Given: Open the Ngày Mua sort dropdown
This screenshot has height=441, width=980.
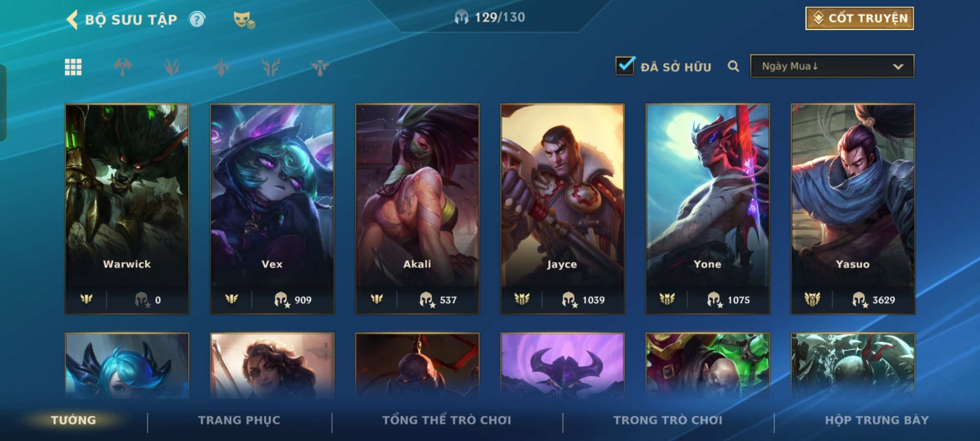Looking at the screenshot, I should [832, 66].
